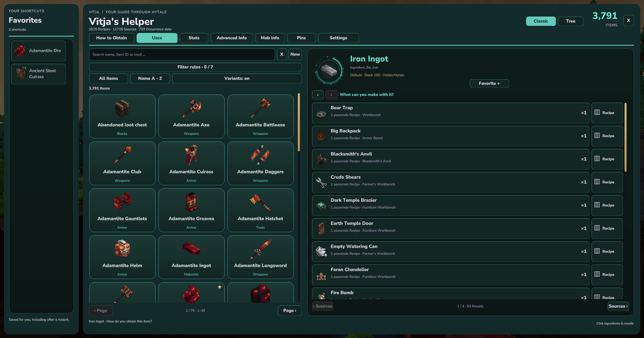The height and width of the screenshot is (338, 644).
Task: Select the Adamantite Ingot icon
Action: tap(191, 249)
